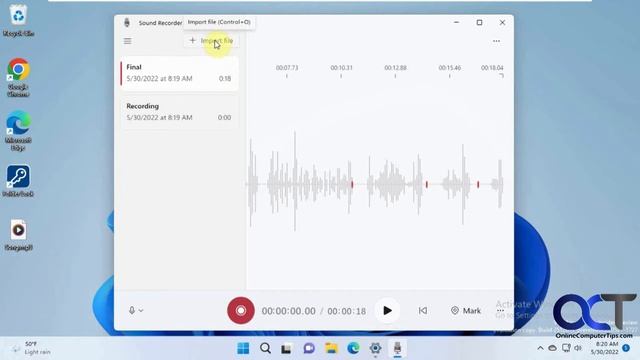The width and height of the screenshot is (640, 360).
Task: Click the 00:07.73 timeline tick
Action: [287, 76]
